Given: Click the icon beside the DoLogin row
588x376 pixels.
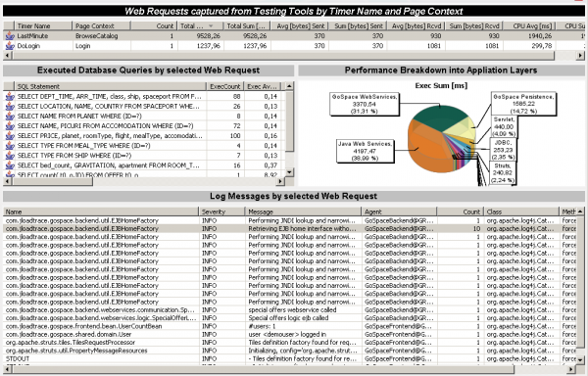Looking at the screenshot, I should [x=9, y=46].
